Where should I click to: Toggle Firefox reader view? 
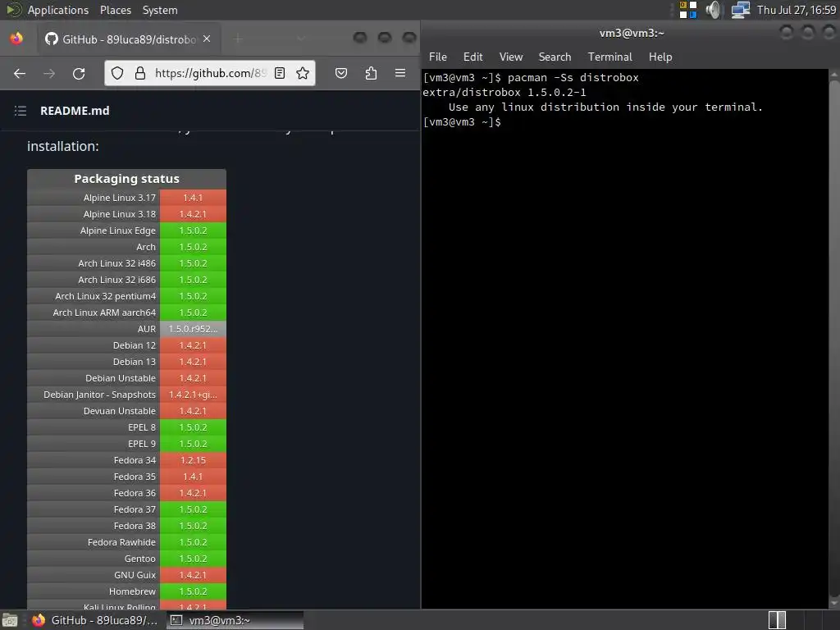pos(280,73)
